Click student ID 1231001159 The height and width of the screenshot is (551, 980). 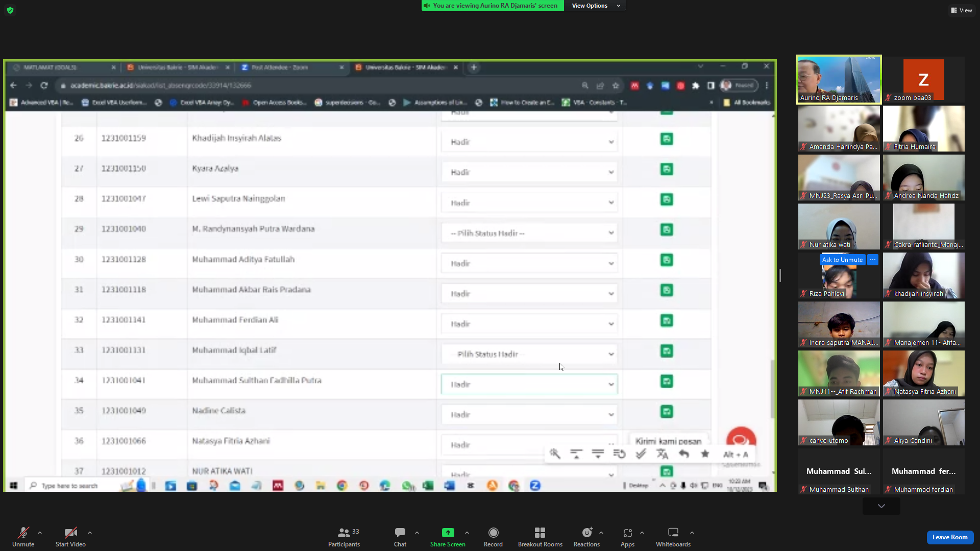[x=124, y=138]
